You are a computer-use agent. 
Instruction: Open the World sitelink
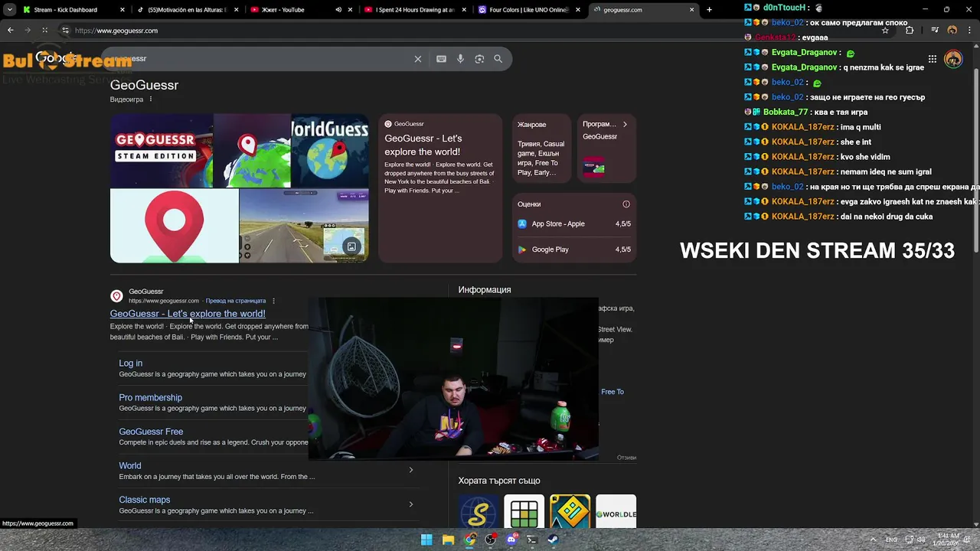click(130, 466)
